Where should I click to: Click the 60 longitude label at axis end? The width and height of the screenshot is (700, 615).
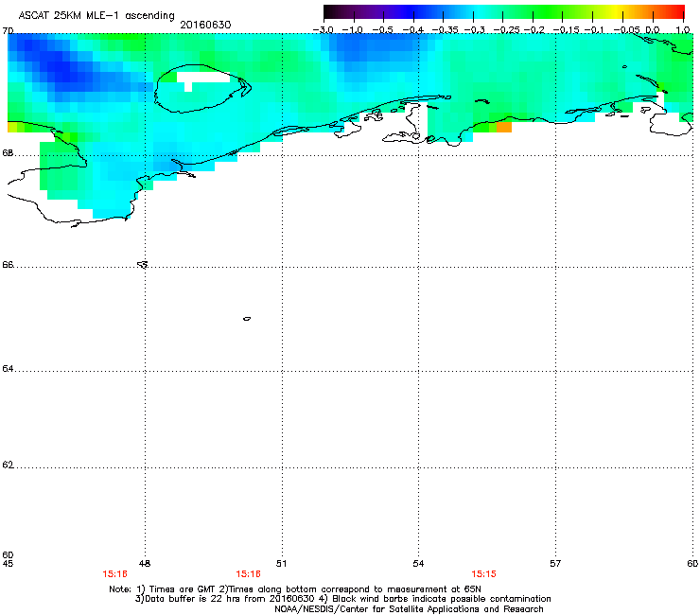point(692,564)
